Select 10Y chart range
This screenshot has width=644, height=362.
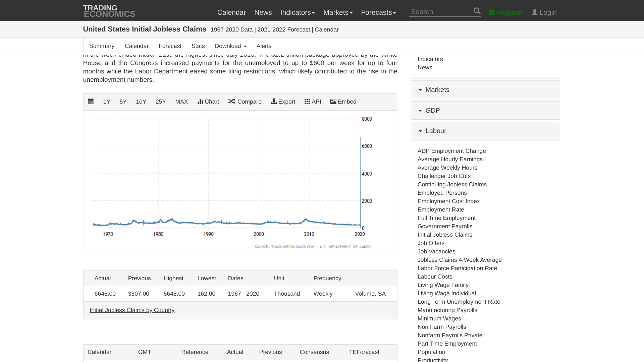tap(141, 102)
